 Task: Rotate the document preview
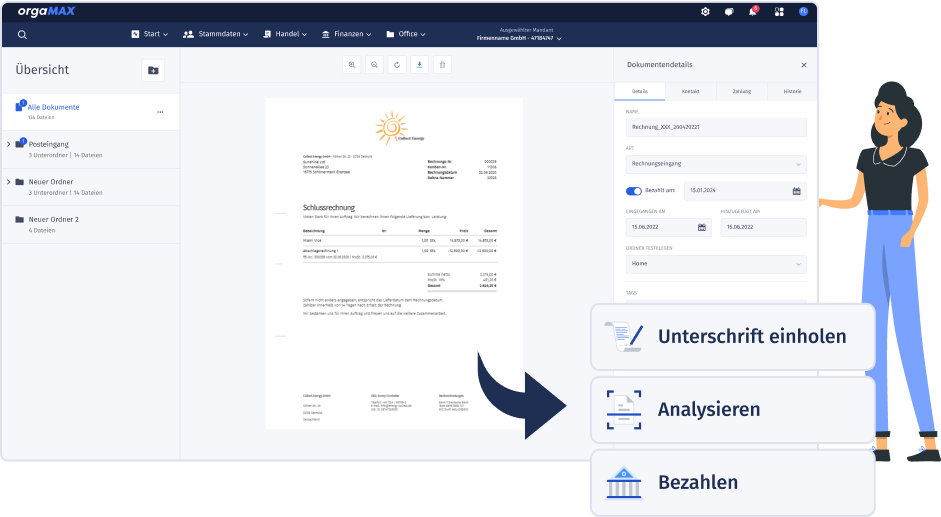(x=397, y=65)
